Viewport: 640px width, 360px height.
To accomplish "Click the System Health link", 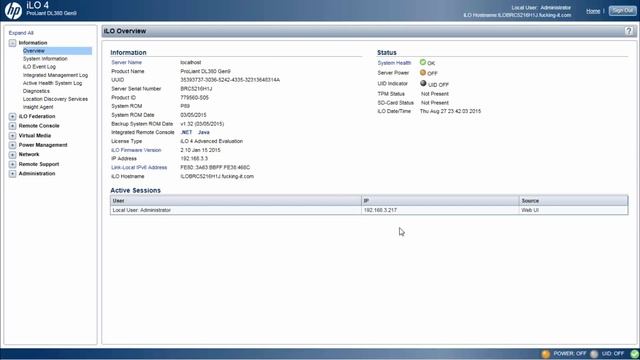I will (x=394, y=63).
